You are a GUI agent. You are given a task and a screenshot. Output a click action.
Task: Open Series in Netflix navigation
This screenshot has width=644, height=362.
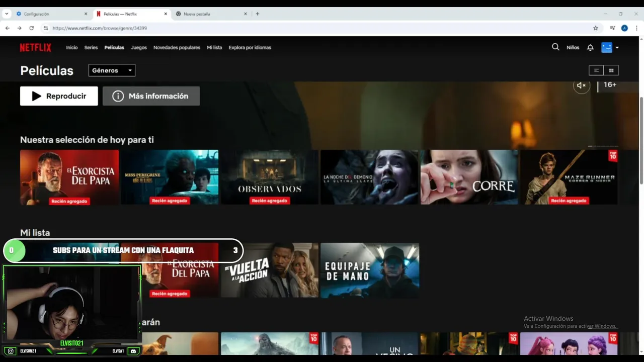(x=91, y=47)
